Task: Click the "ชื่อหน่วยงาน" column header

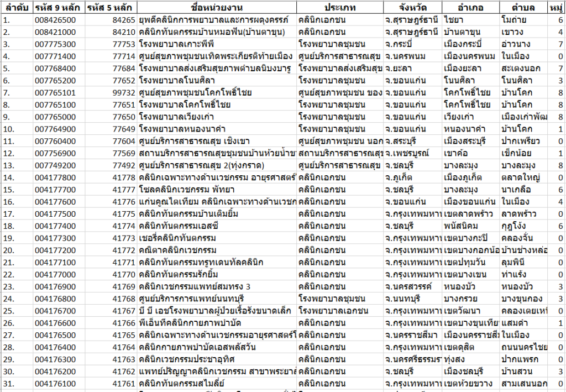Action: 216,7
